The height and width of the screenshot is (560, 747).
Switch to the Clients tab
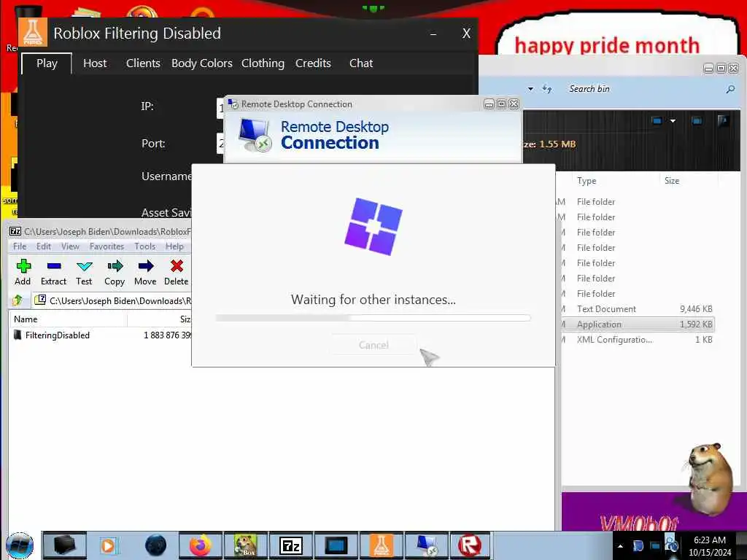143,63
